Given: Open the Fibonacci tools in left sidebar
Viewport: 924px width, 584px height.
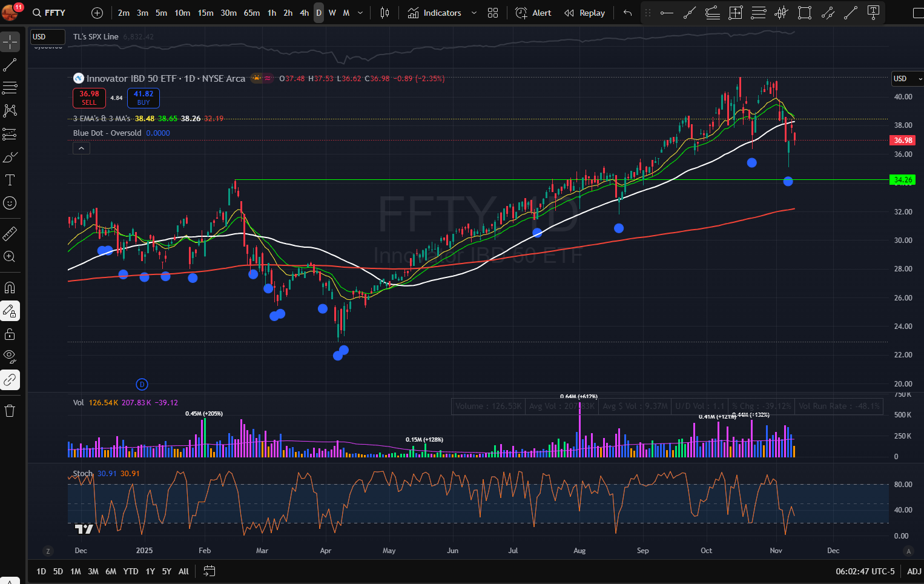Looking at the screenshot, I should [x=10, y=88].
